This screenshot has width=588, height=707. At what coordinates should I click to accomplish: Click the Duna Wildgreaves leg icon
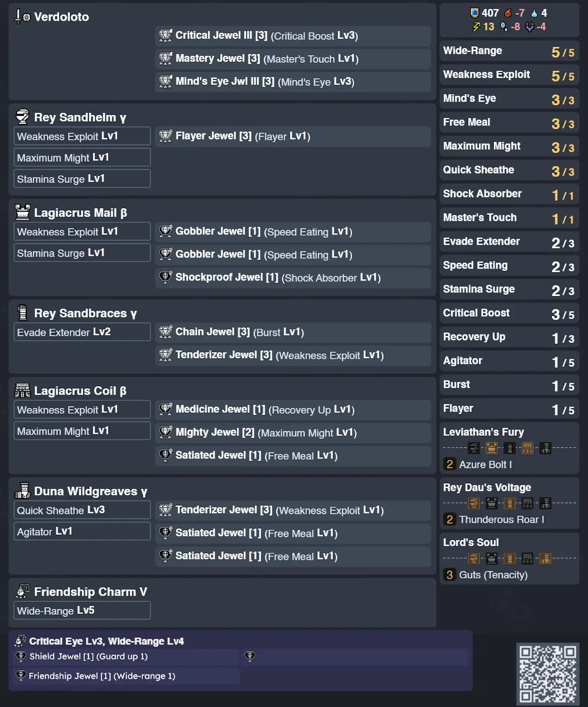23,491
